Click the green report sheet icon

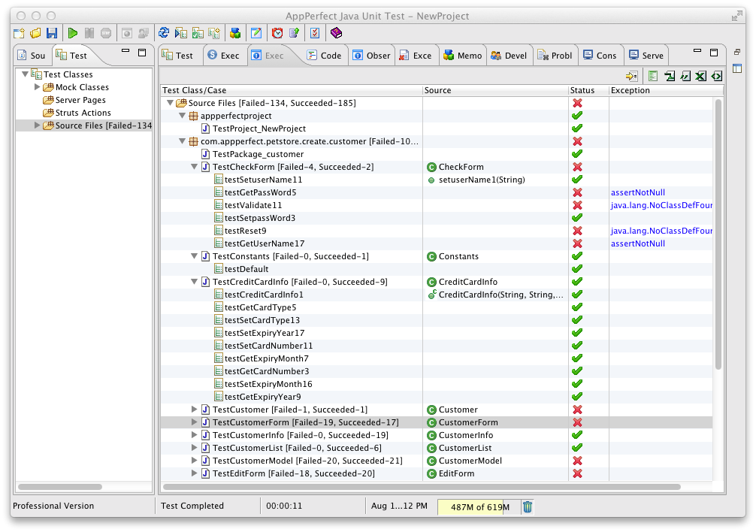653,76
